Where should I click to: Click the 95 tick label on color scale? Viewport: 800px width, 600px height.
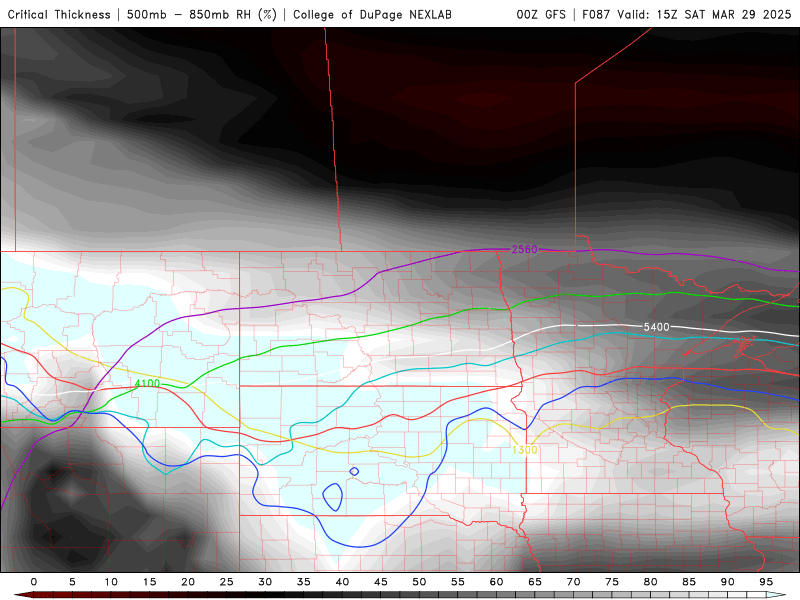(766, 582)
